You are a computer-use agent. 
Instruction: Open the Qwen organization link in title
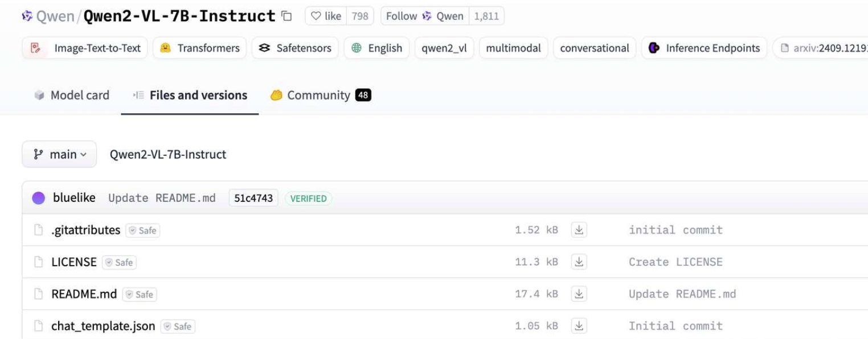pos(55,16)
